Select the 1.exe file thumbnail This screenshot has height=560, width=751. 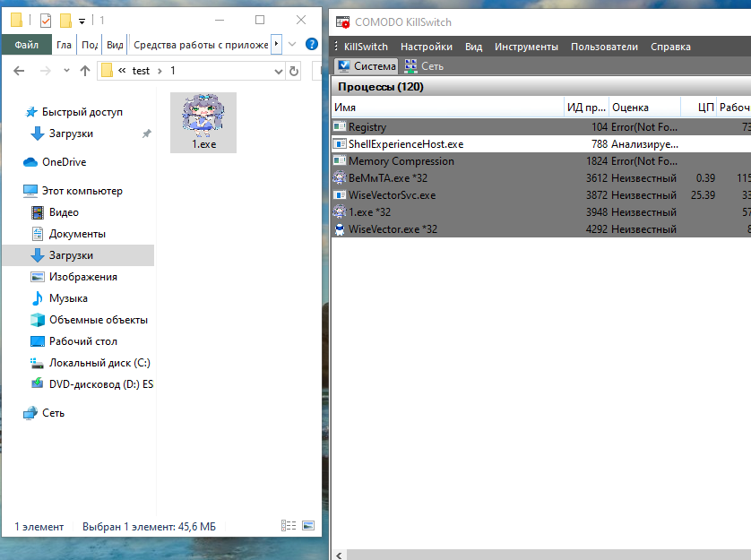(x=203, y=123)
